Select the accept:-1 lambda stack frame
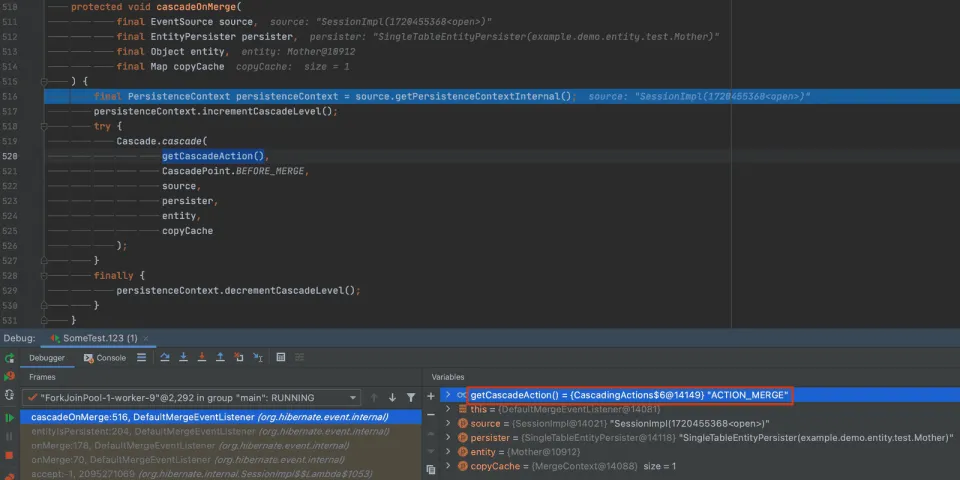The height and width of the screenshot is (480, 960). 220,474
